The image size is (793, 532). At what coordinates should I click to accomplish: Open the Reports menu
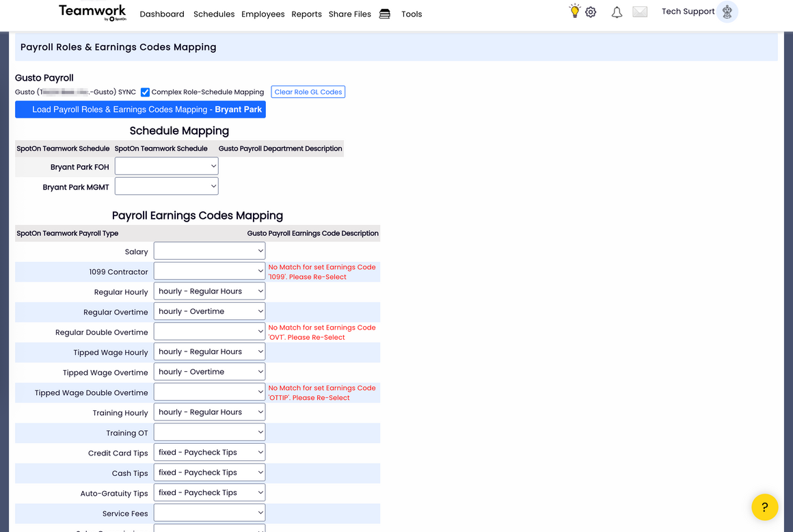point(306,14)
